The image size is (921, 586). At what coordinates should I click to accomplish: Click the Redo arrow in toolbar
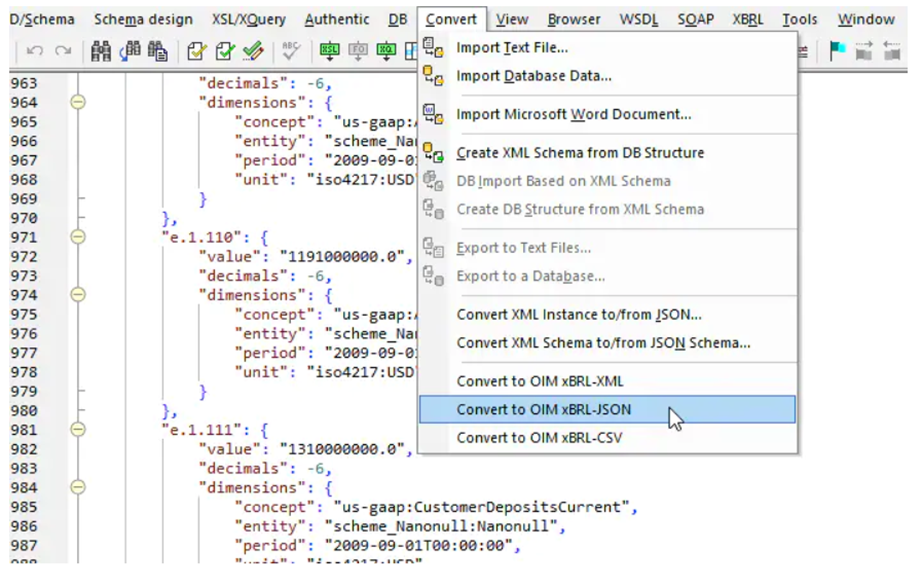[63, 51]
